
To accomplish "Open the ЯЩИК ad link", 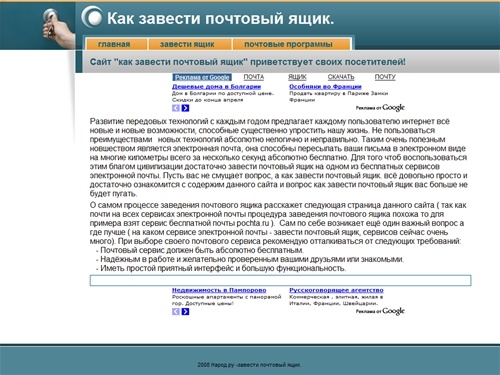I will pos(297,77).
